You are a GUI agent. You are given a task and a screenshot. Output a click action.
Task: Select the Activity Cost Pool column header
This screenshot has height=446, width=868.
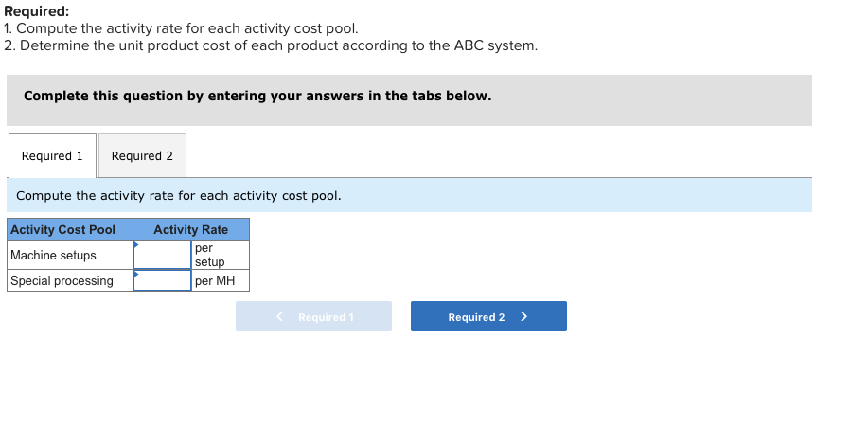point(63,230)
